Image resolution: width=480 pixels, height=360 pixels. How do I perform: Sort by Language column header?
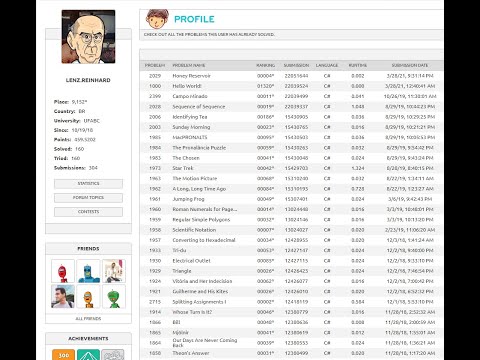[x=327, y=65]
